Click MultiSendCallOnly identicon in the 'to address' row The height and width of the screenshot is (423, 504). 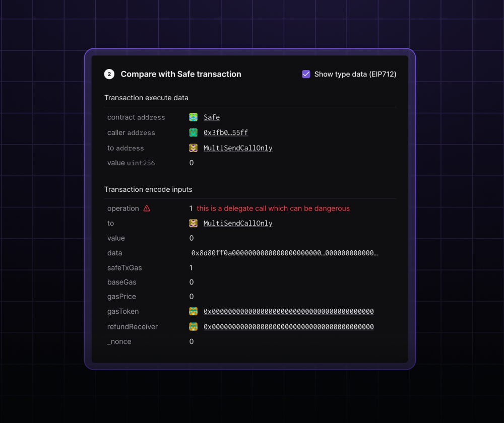tap(193, 148)
